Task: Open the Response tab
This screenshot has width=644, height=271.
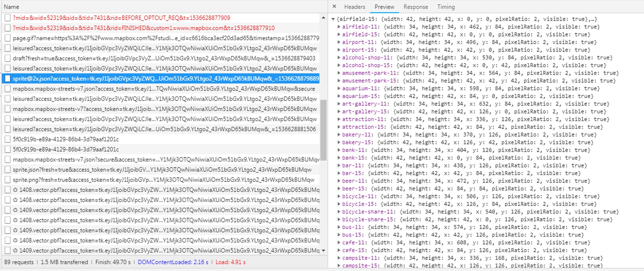Action: [415, 7]
